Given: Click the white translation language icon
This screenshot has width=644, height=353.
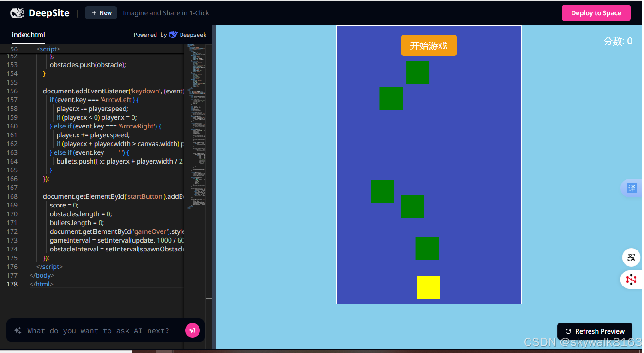Looking at the screenshot, I should tap(631, 257).
